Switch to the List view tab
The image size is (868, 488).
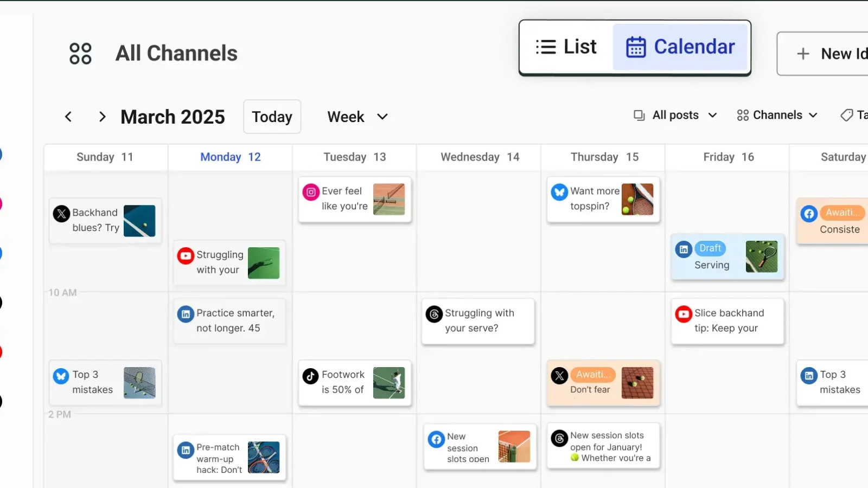click(x=566, y=47)
